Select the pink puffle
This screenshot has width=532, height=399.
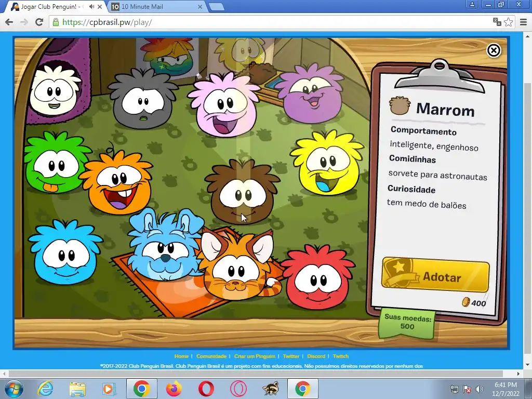[x=224, y=104]
